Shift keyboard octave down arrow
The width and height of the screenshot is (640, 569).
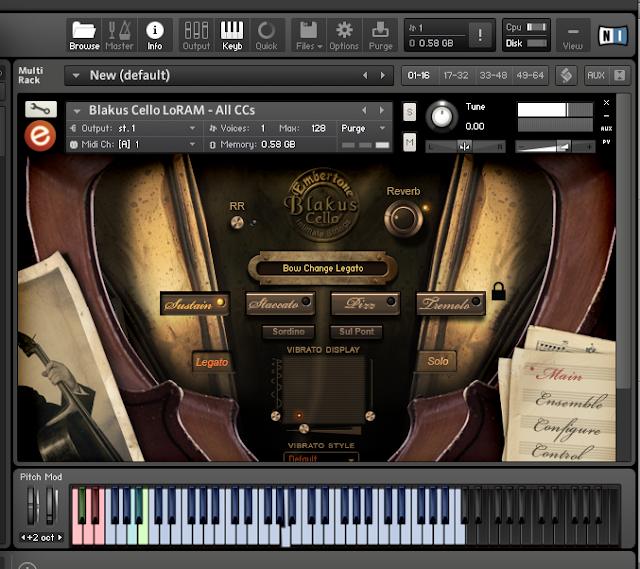23,538
